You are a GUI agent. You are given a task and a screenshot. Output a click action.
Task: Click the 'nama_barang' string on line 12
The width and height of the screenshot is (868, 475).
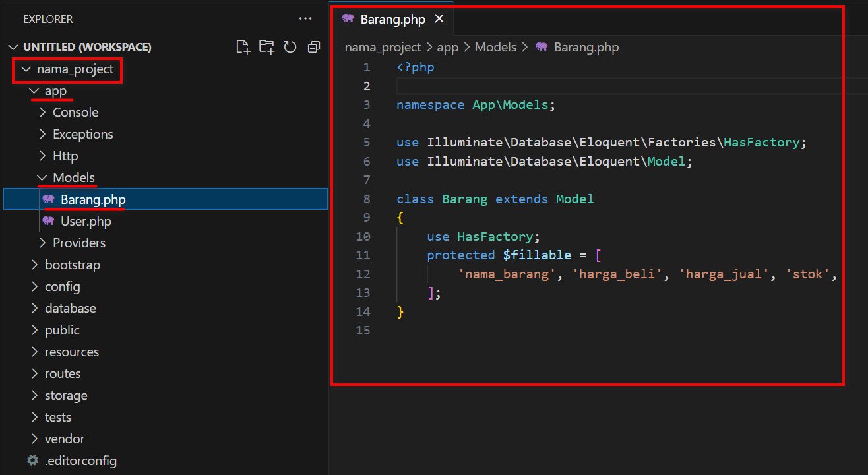click(507, 274)
